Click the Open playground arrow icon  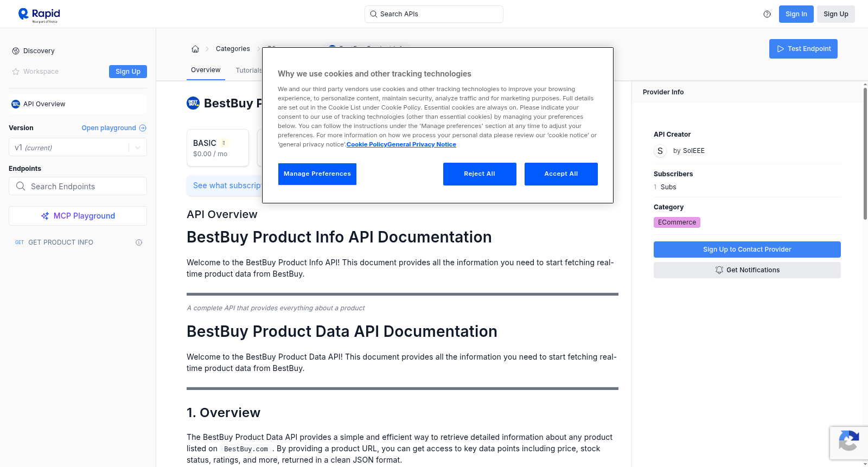143,128
